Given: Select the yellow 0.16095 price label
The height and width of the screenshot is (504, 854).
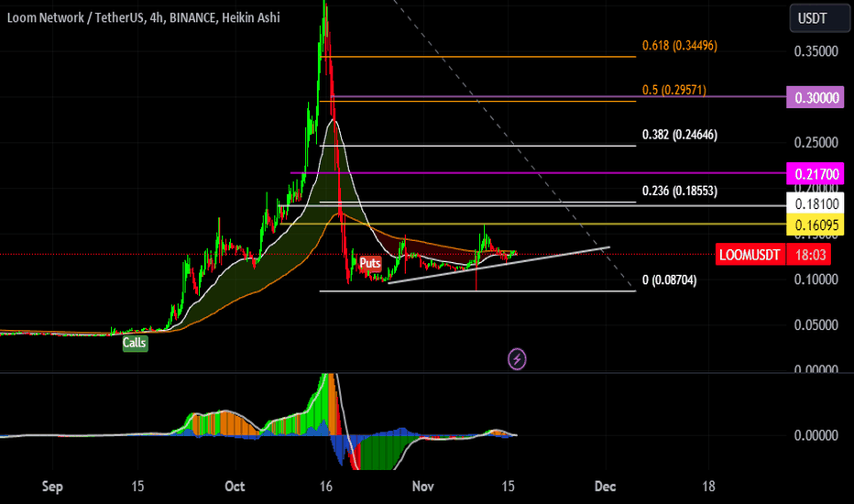Looking at the screenshot, I should pos(816,225).
